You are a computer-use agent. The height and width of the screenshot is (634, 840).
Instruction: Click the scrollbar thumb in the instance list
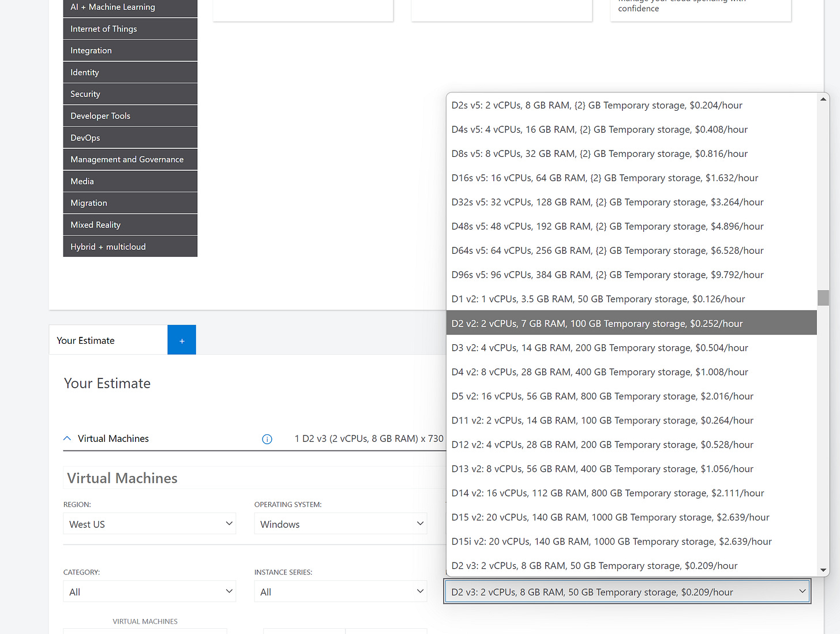823,298
